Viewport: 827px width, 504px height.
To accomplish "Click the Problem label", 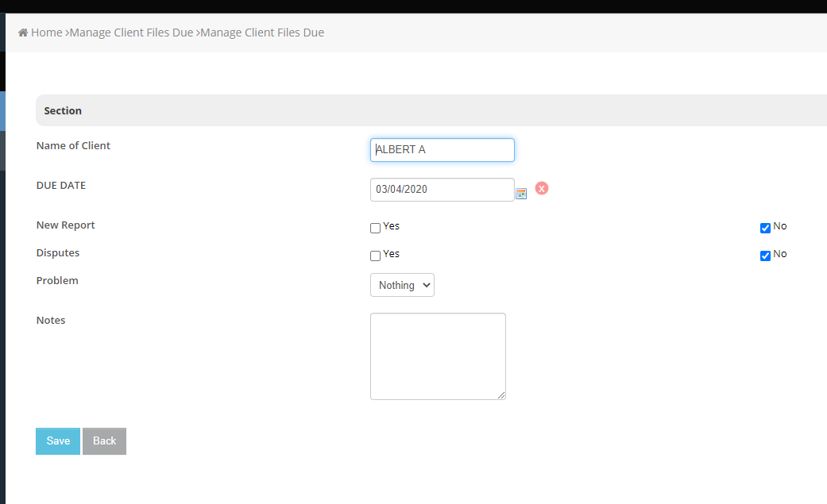I will (x=57, y=280).
